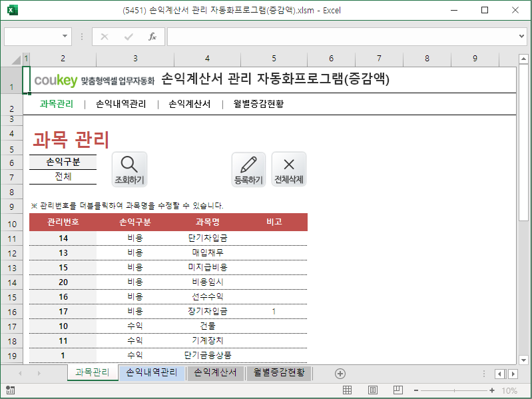The image size is (532, 399).
Task: Click the 조회하기 magnifier search button
Action: point(129,169)
